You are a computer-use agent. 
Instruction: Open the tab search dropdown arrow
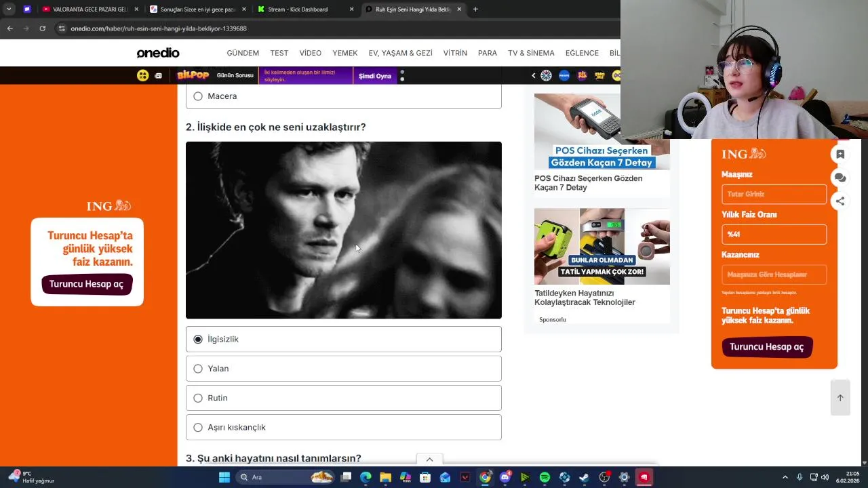(x=9, y=9)
